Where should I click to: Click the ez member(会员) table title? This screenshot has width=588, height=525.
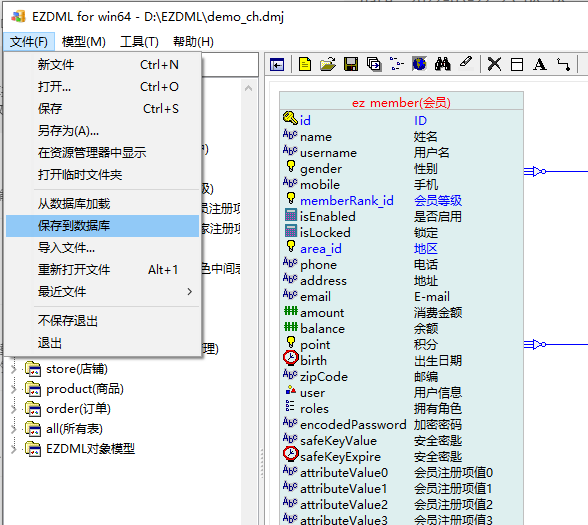[x=401, y=102]
